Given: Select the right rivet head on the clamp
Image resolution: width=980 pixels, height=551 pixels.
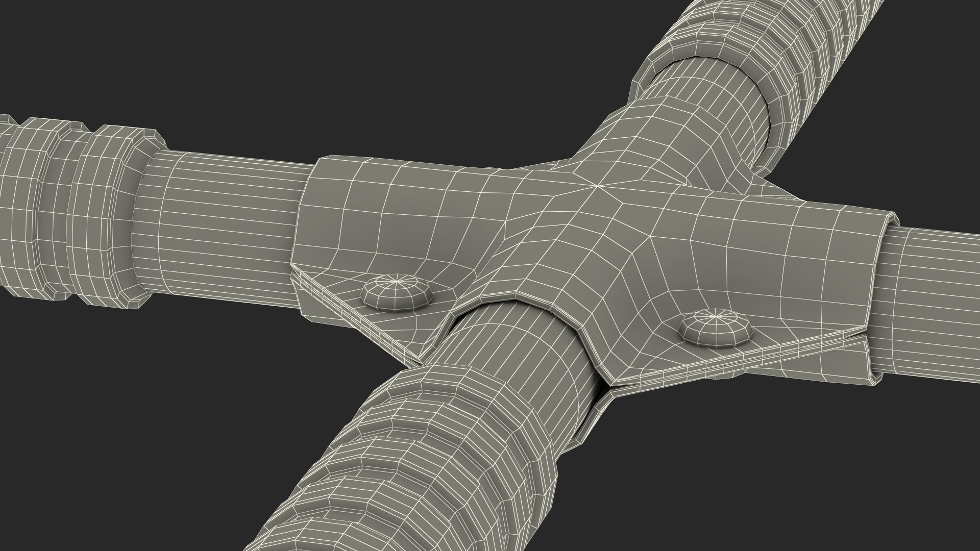Looking at the screenshot, I should [x=716, y=329].
